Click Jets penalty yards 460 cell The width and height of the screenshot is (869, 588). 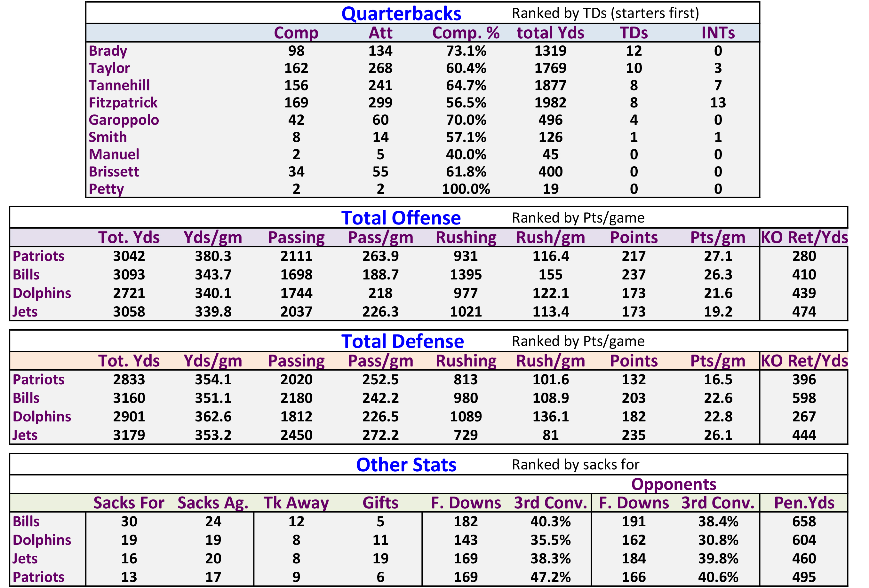point(804,558)
